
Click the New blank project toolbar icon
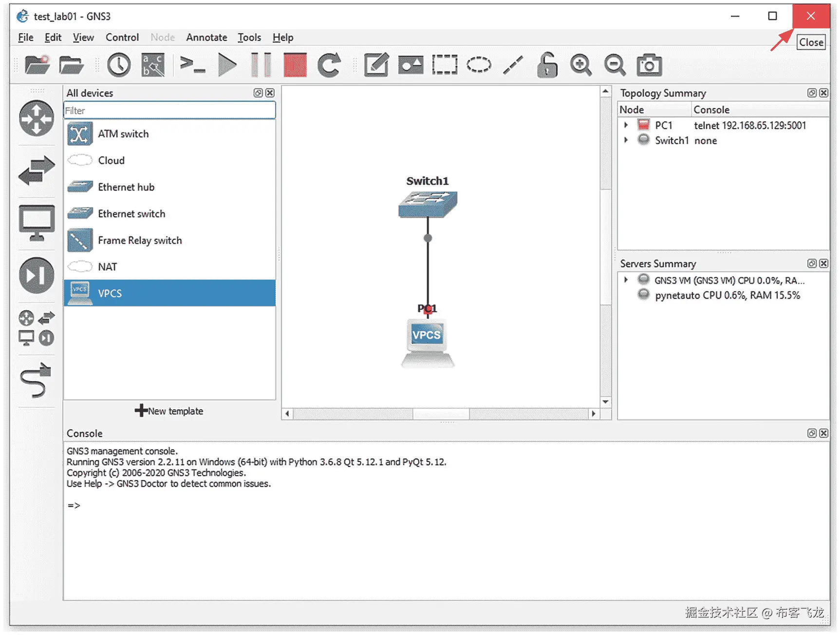click(x=37, y=65)
